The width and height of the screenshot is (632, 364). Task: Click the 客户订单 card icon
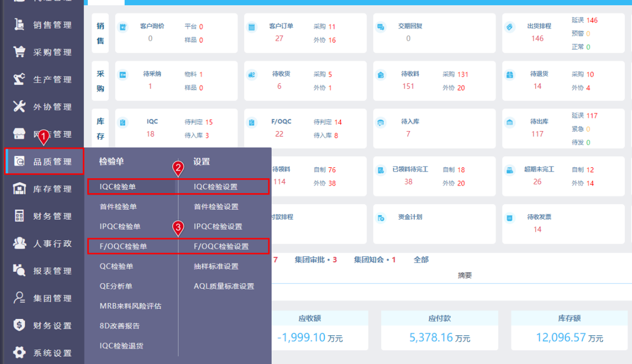[x=252, y=27]
